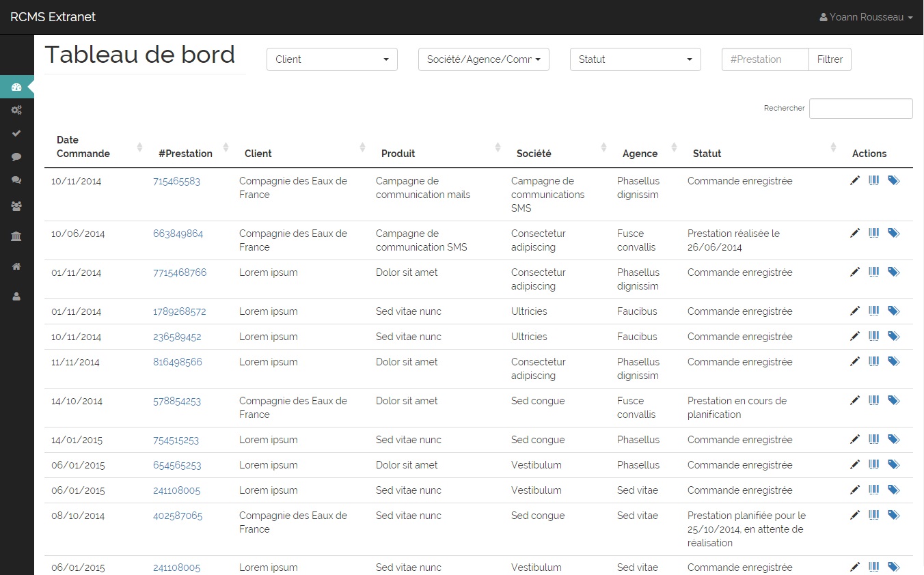Edit prestation 715465583 using the pencil icon
924x575 pixels.
855,180
